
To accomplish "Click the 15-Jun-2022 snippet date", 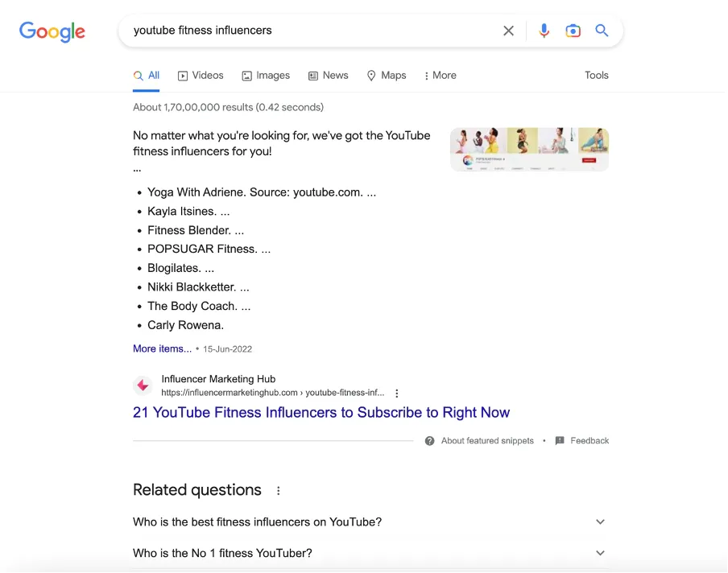I will point(227,349).
